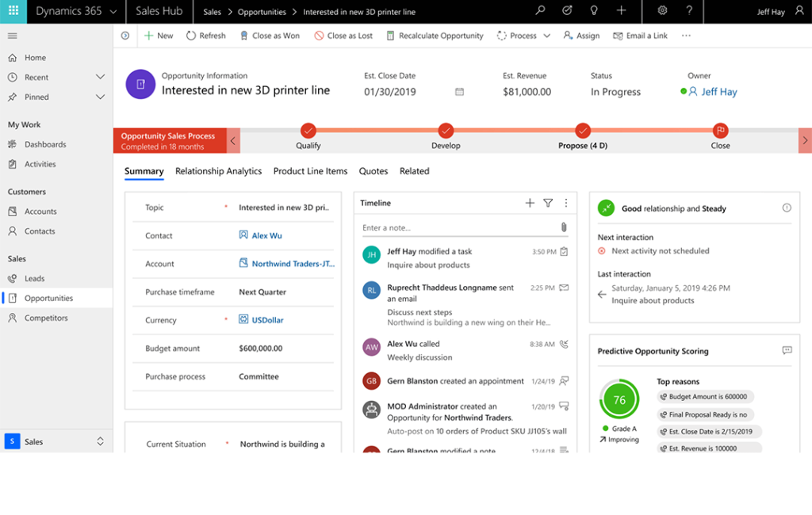The width and height of the screenshot is (812, 515).
Task: Open the Alex Wu contact link
Action: [266, 235]
